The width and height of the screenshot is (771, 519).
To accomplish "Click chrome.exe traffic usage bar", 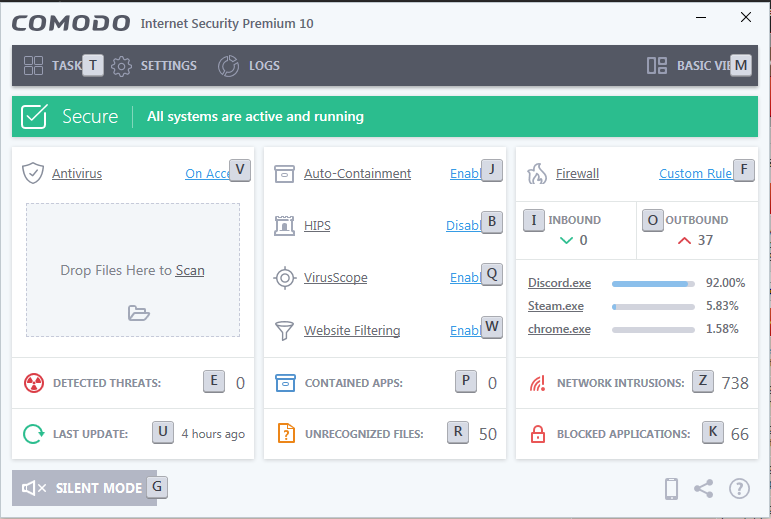I will (653, 330).
